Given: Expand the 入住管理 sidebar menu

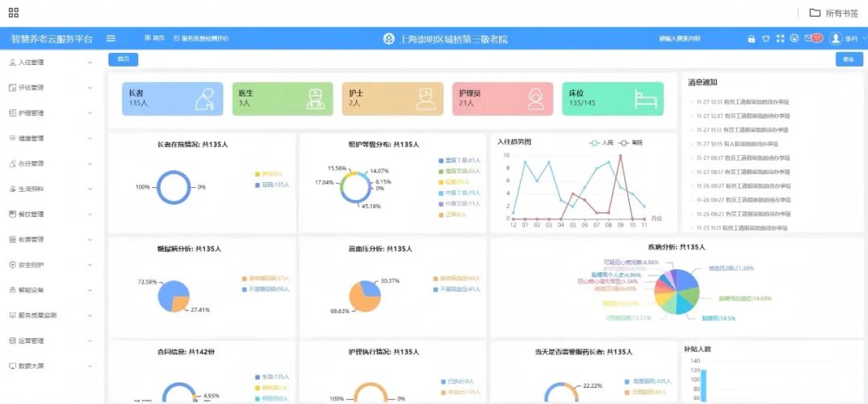Looking at the screenshot, I should (48, 62).
